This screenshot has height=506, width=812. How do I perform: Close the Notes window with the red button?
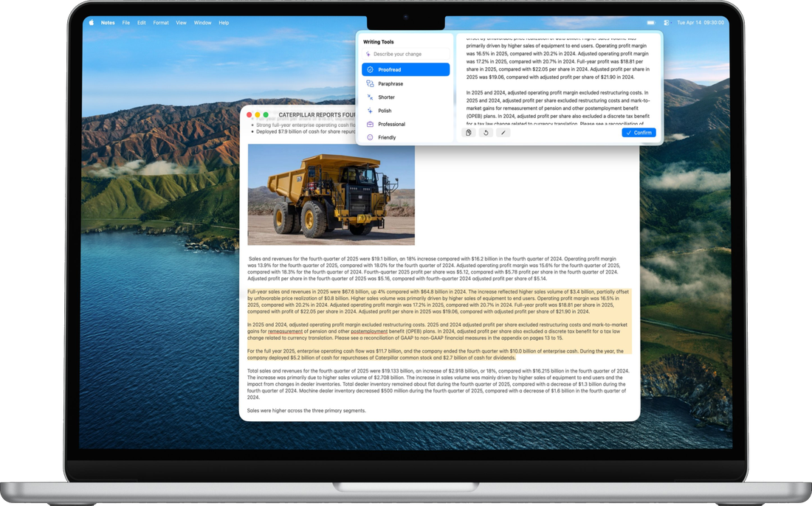[x=249, y=115]
